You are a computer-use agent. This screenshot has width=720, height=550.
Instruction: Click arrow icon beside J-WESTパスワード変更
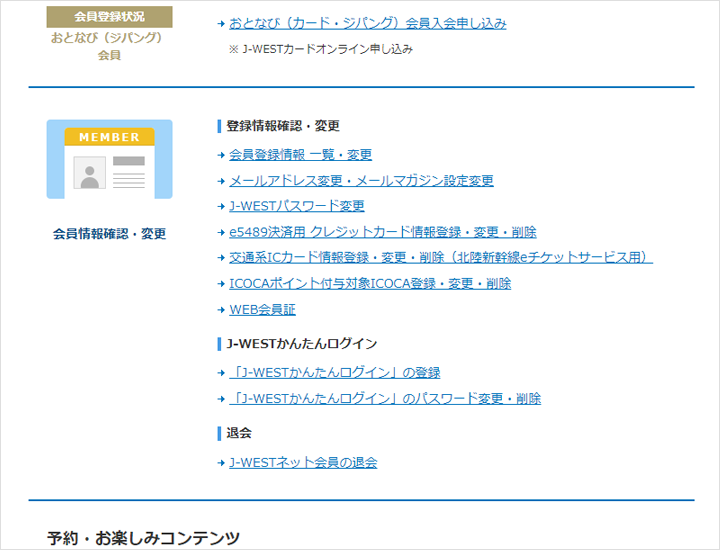pyautogui.click(x=221, y=207)
